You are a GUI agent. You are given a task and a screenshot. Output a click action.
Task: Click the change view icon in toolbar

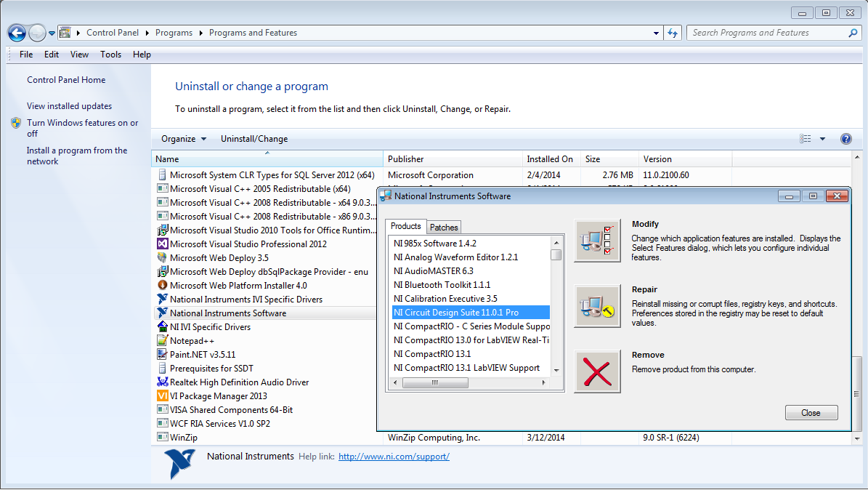coord(806,139)
